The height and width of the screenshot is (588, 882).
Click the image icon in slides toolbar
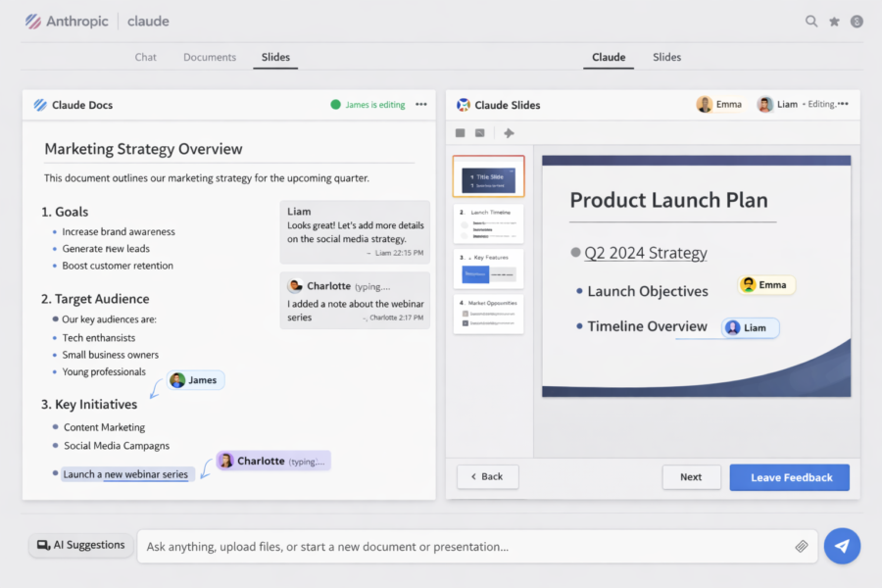(x=480, y=133)
